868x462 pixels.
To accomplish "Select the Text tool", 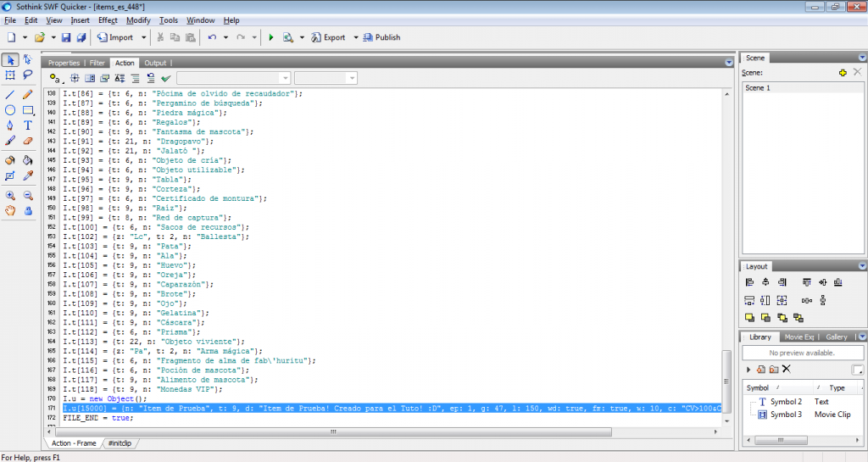I will tap(28, 125).
